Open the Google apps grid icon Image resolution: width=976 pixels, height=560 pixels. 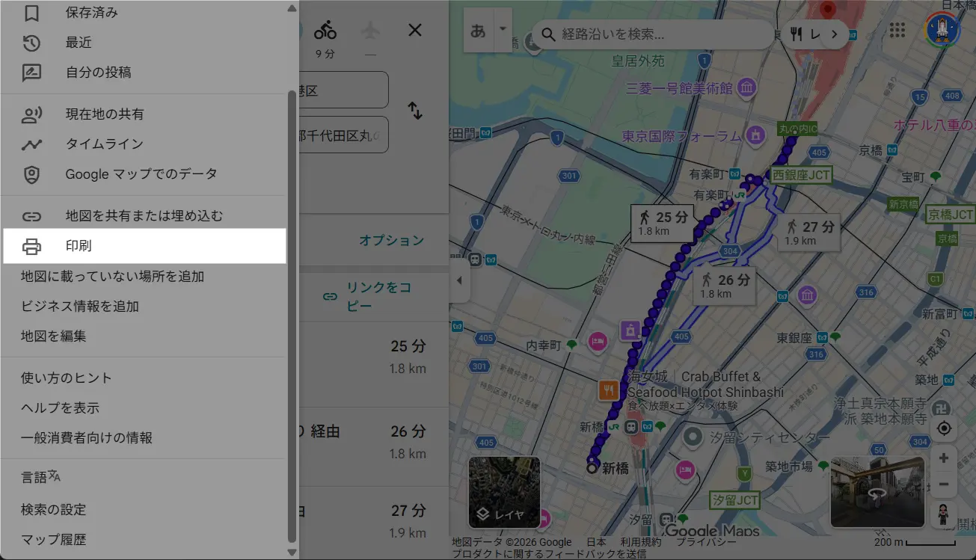[897, 30]
